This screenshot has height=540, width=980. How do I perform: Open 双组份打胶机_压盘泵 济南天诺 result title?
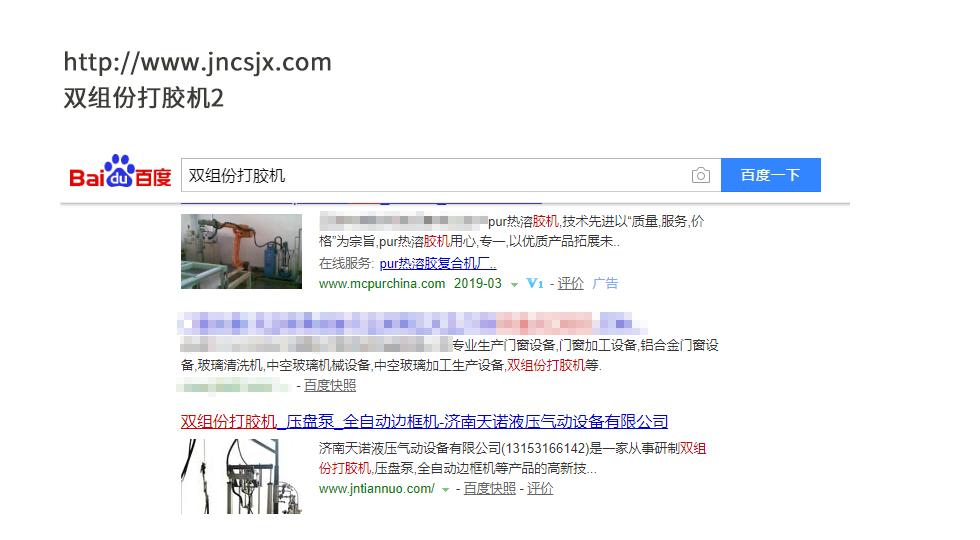point(424,422)
